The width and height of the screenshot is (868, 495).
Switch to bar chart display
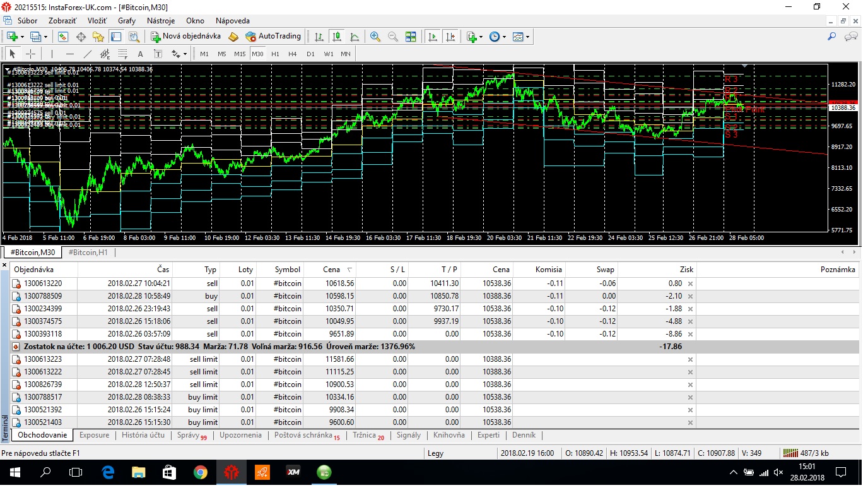tap(320, 37)
